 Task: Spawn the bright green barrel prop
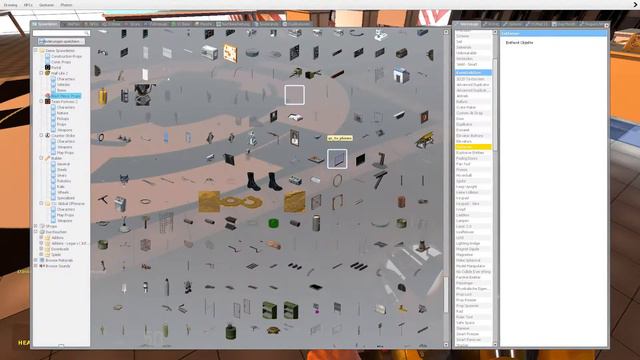[x=273, y=223]
